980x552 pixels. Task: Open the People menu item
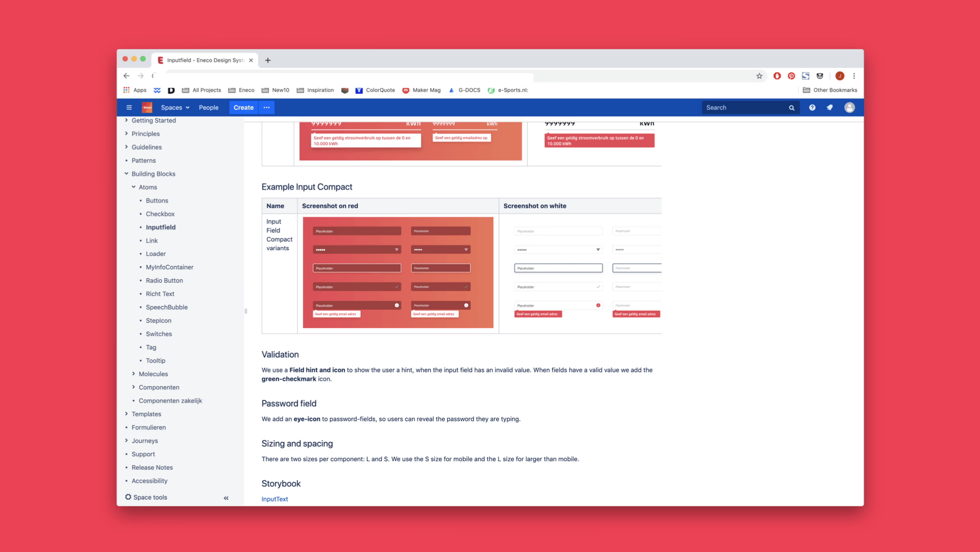coord(208,107)
